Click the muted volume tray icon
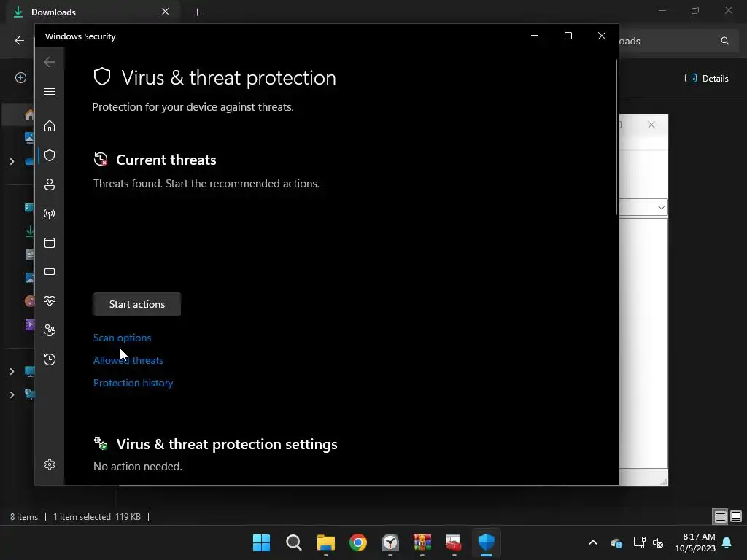This screenshot has height=560, width=747. pos(658,542)
